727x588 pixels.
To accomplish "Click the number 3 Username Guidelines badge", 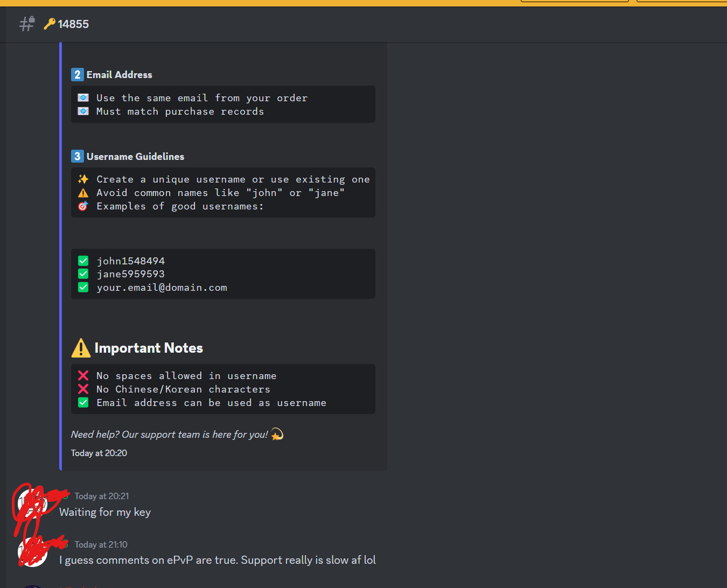I will [77, 156].
